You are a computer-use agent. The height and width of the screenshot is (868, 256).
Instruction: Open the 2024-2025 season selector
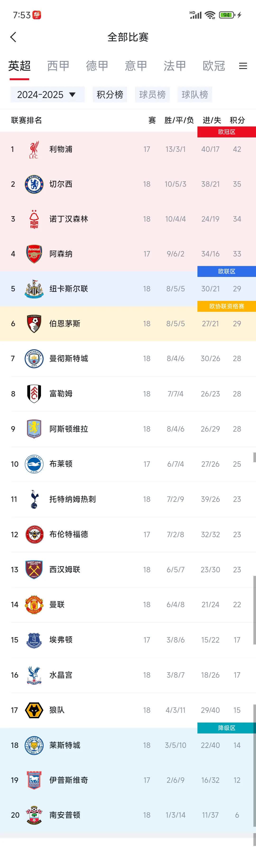tap(47, 95)
